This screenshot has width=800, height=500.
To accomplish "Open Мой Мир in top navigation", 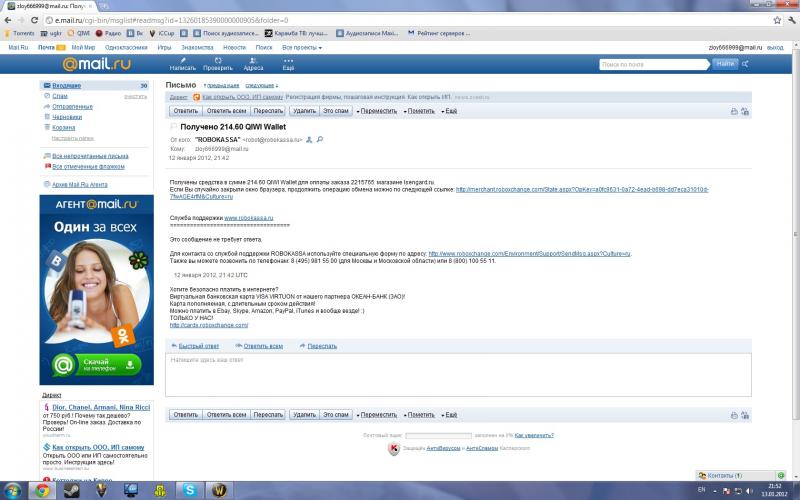I will (x=83, y=47).
